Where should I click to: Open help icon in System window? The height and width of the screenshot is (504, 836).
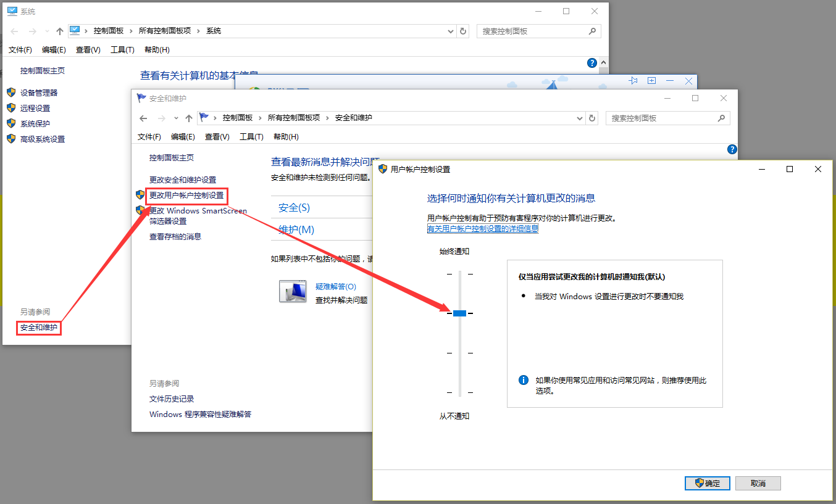click(592, 63)
